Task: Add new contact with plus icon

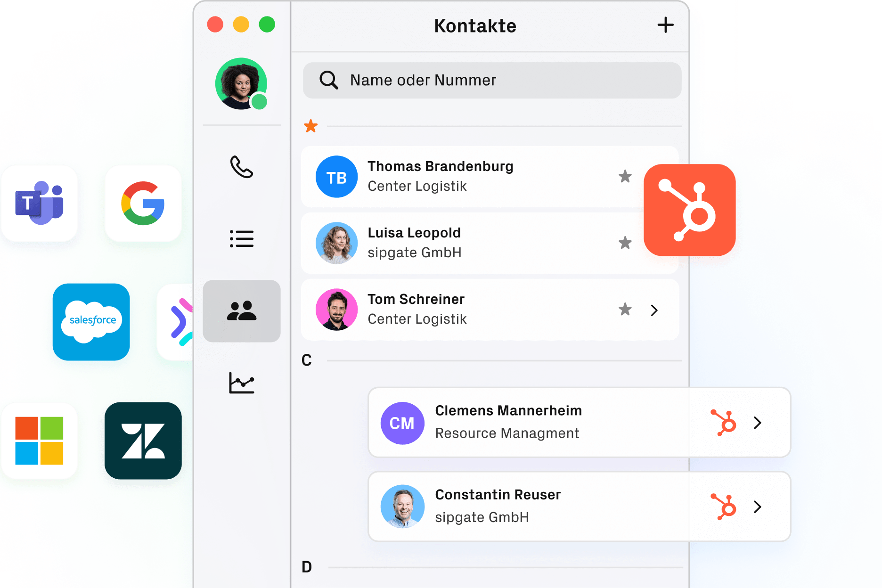Action: (665, 25)
